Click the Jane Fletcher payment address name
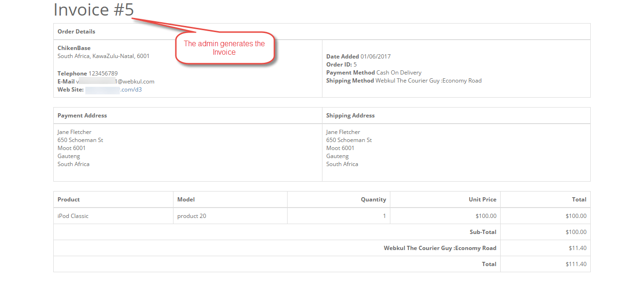Image resolution: width=644 pixels, height=301 pixels. (x=73, y=132)
